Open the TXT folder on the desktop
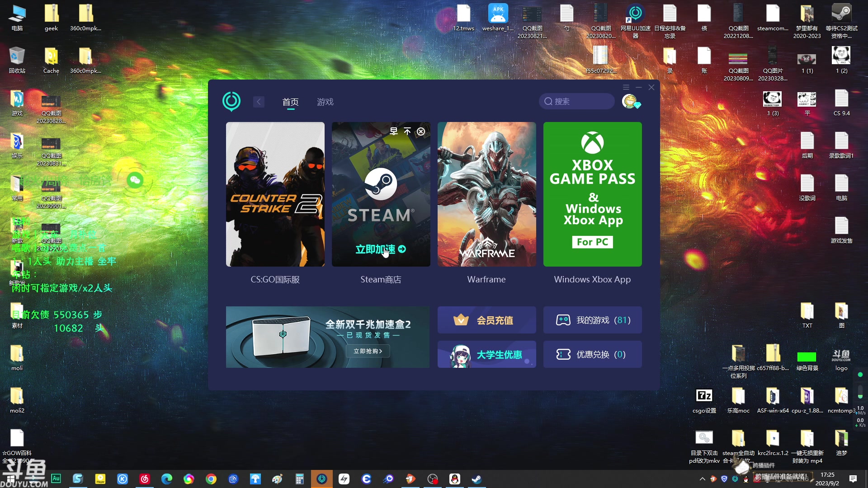 pyautogui.click(x=807, y=315)
